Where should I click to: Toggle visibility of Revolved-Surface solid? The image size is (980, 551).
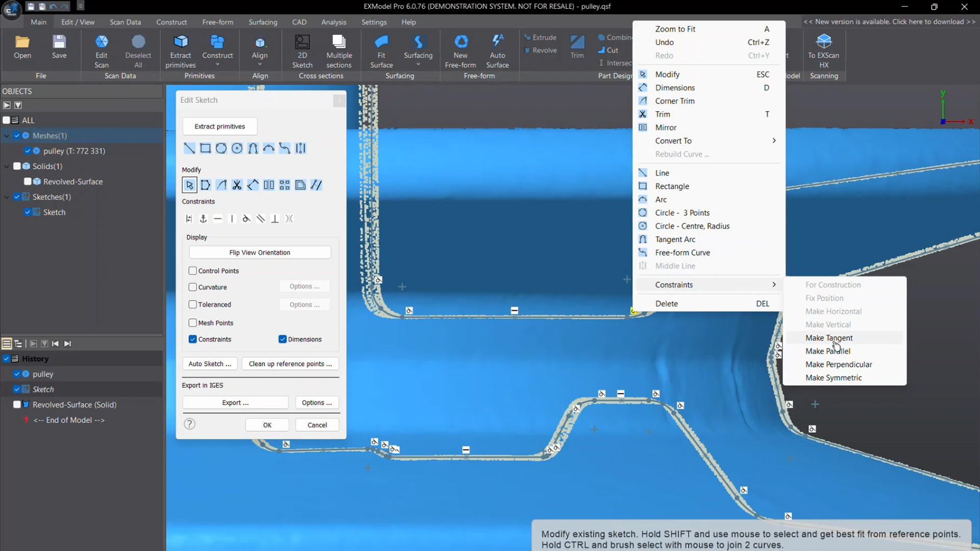point(28,182)
